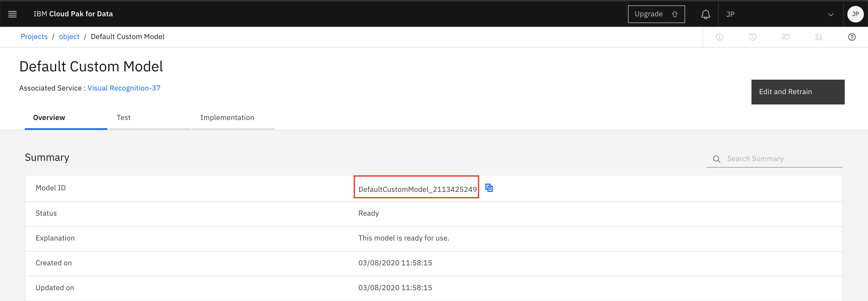868x301 pixels.
Task: Switch to the Implementation tab
Action: pyautogui.click(x=227, y=118)
